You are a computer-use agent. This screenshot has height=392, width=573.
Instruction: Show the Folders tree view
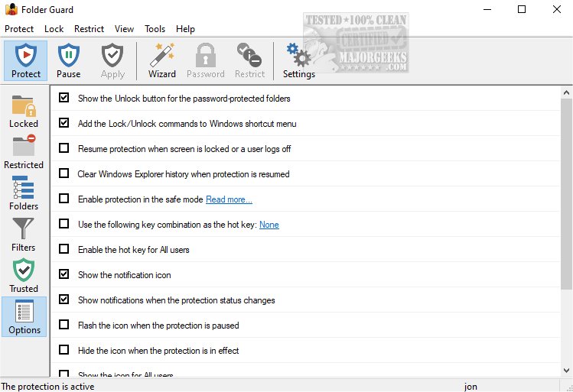pos(24,193)
